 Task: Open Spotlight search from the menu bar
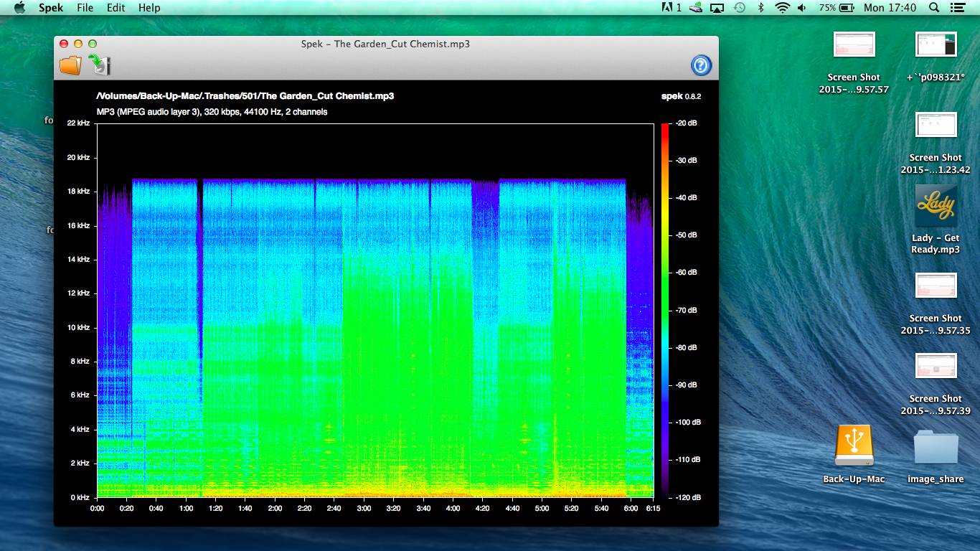pyautogui.click(x=933, y=8)
